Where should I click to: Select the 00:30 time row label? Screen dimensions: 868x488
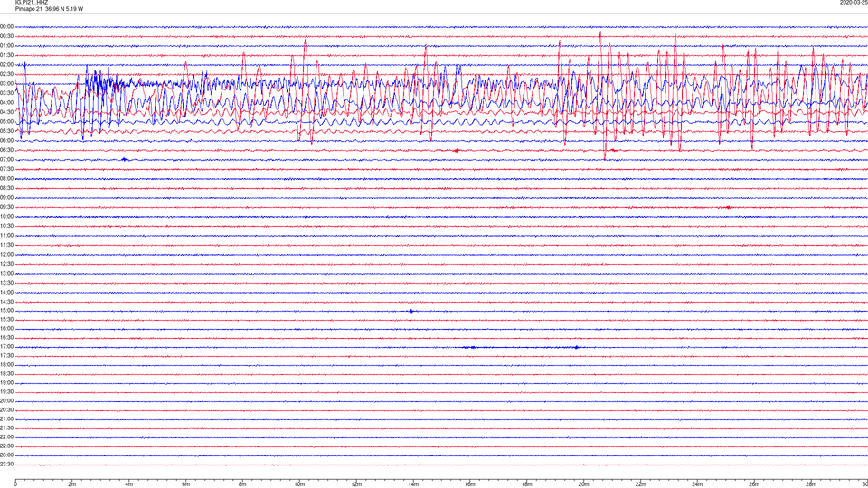(x=6, y=36)
